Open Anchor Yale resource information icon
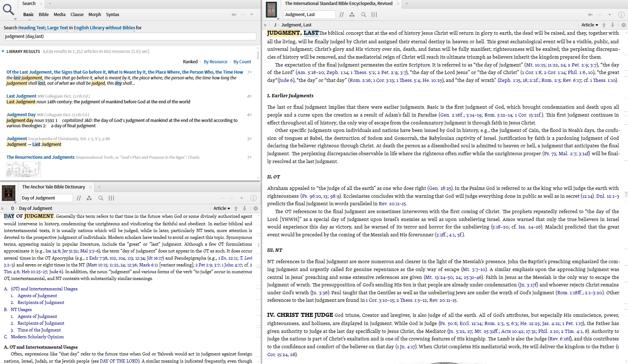 point(253,198)
